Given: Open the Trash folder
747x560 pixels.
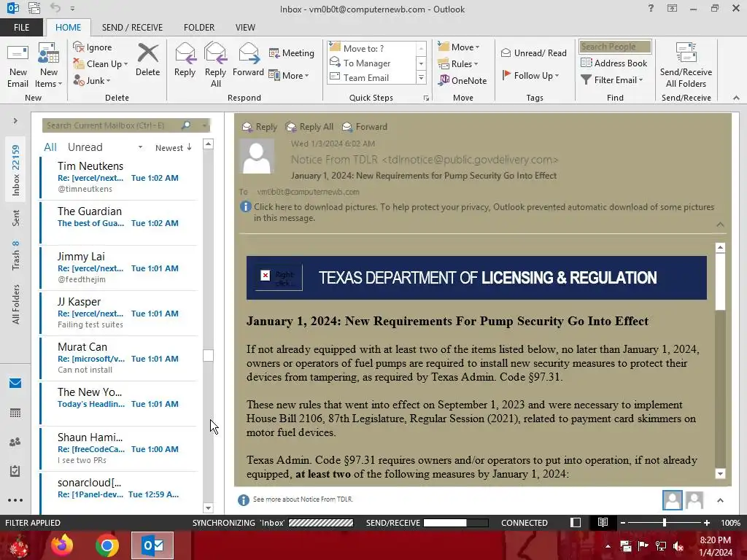Looking at the screenshot, I should (x=16, y=256).
